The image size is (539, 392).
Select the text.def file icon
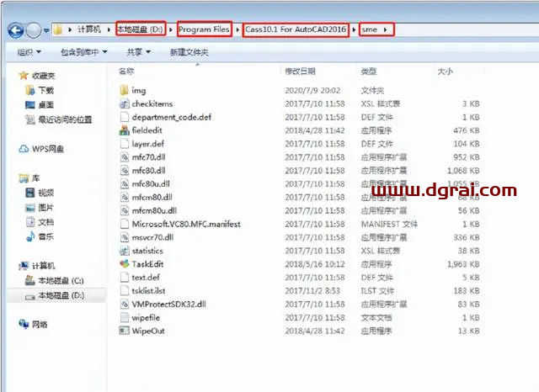(124, 278)
